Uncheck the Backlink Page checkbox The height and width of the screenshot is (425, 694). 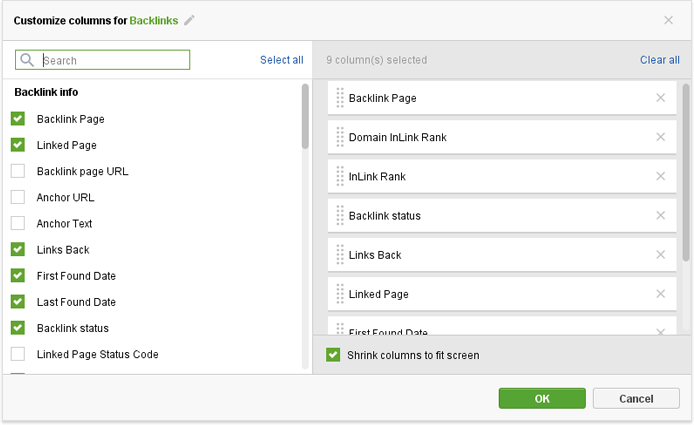[18, 119]
